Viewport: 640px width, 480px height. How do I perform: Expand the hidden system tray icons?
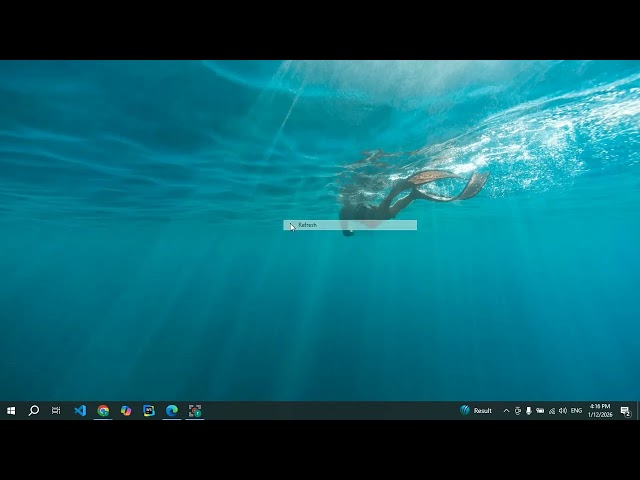506,411
